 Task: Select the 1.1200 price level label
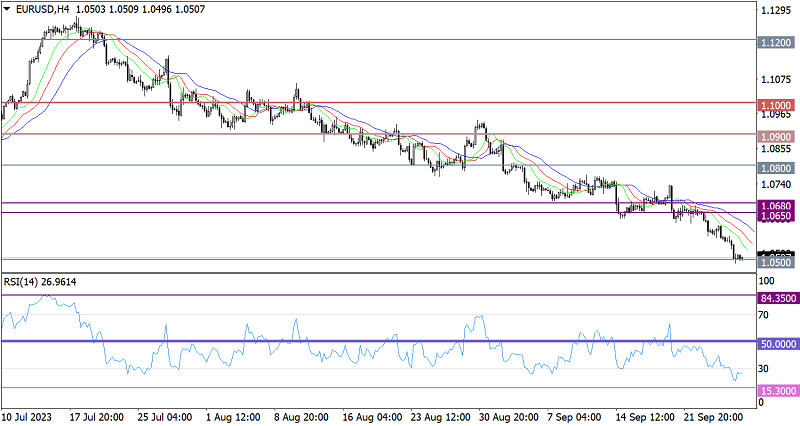[776, 45]
